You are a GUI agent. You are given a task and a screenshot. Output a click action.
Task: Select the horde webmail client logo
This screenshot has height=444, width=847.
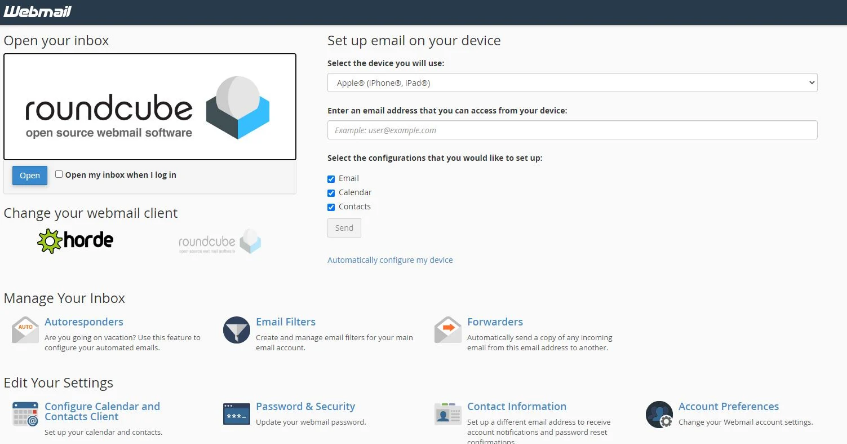coord(75,241)
